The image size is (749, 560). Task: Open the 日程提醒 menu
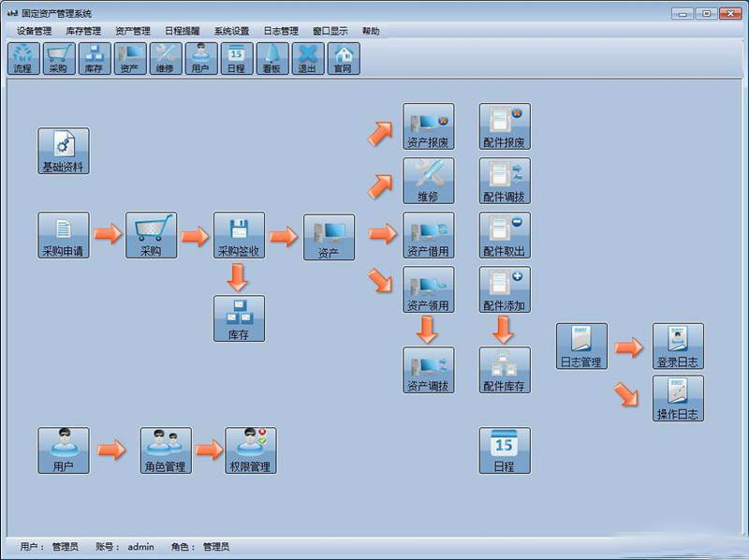(183, 31)
